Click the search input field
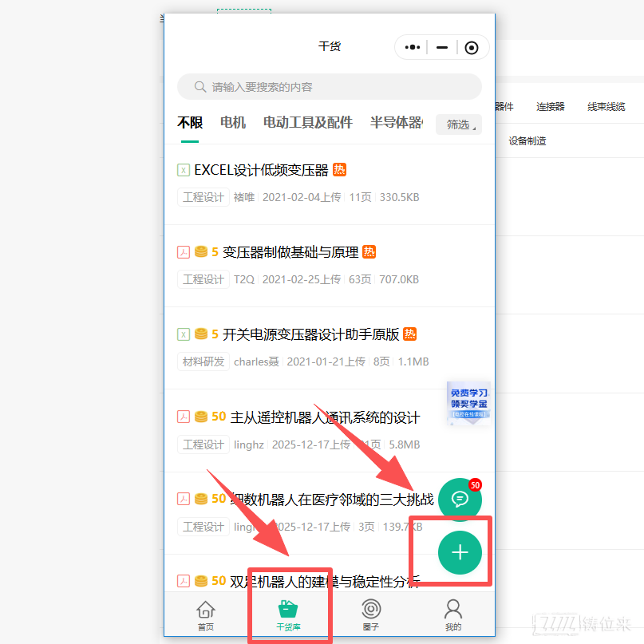Screen dimensions: 644x644 point(329,87)
